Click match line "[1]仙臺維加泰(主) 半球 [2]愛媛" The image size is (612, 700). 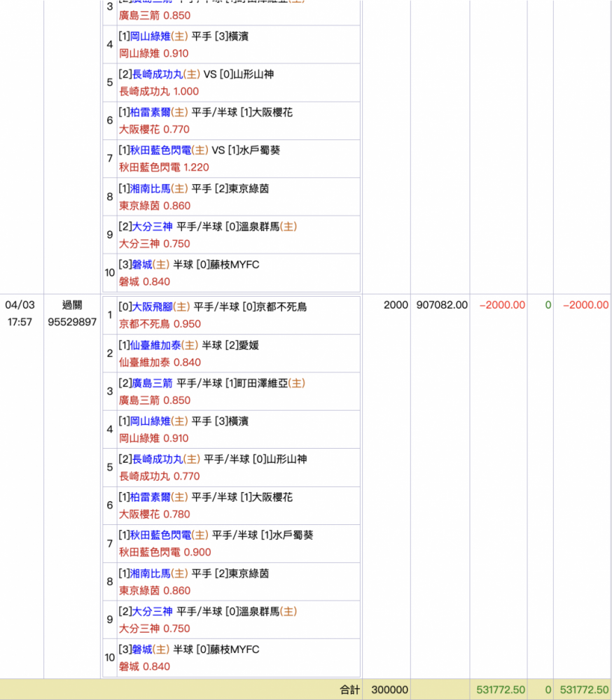pyautogui.click(x=188, y=346)
